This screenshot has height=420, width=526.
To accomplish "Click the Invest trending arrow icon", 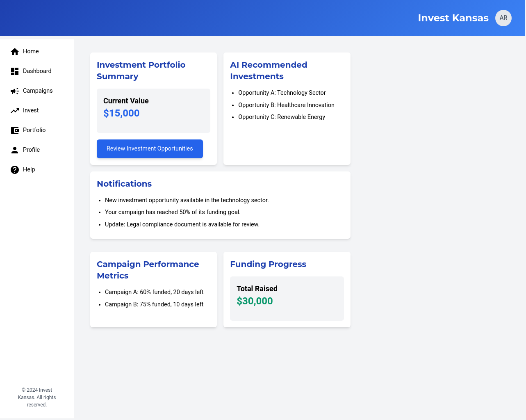I will (15, 111).
